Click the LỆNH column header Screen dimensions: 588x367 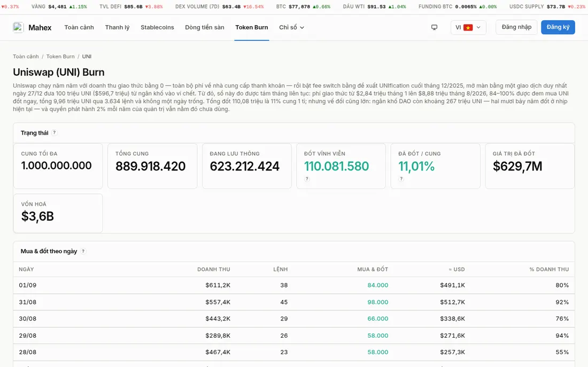point(281,269)
